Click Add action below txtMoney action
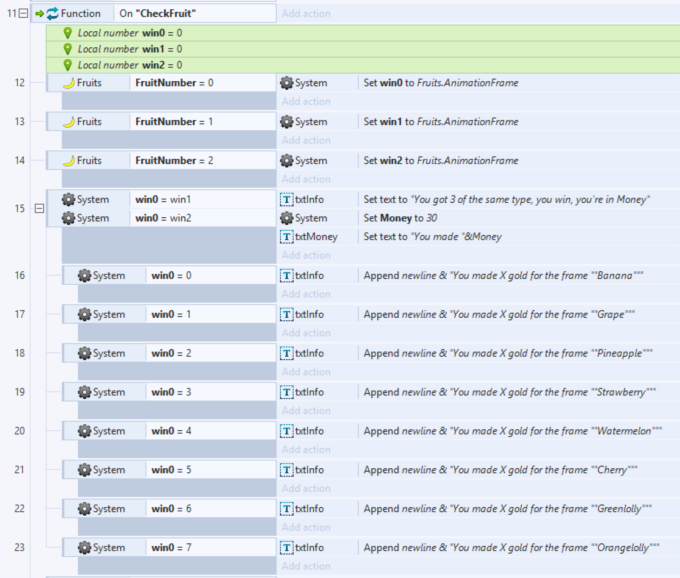This screenshot has height=578, width=680. pos(306,255)
